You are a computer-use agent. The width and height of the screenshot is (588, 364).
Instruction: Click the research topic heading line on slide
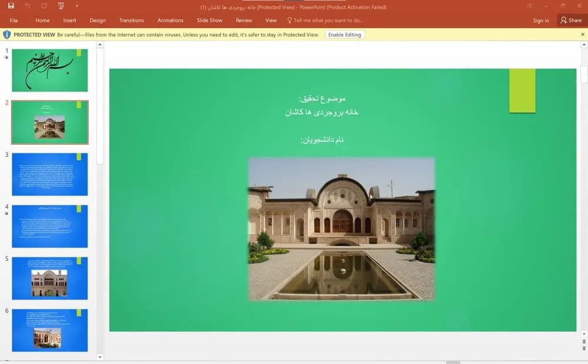[x=322, y=99]
